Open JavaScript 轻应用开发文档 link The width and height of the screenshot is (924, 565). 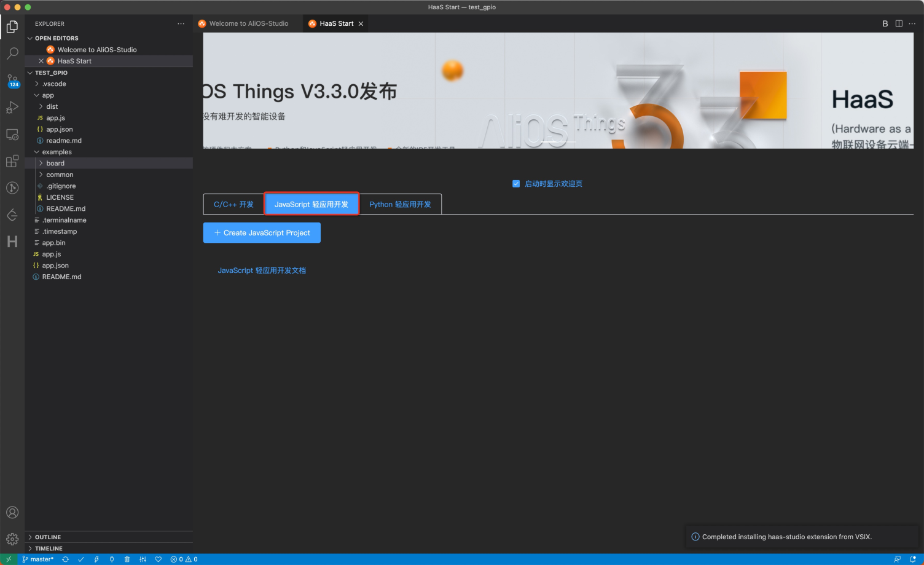262,271
